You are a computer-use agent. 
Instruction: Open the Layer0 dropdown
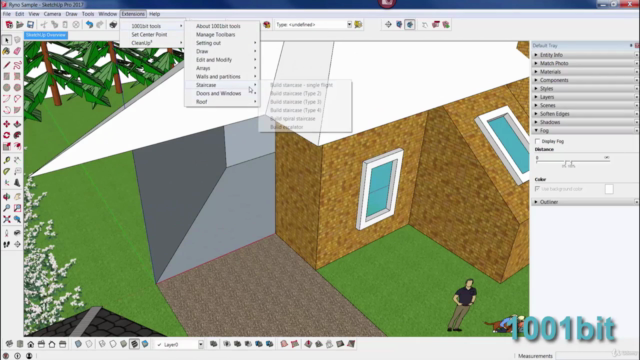180,344
